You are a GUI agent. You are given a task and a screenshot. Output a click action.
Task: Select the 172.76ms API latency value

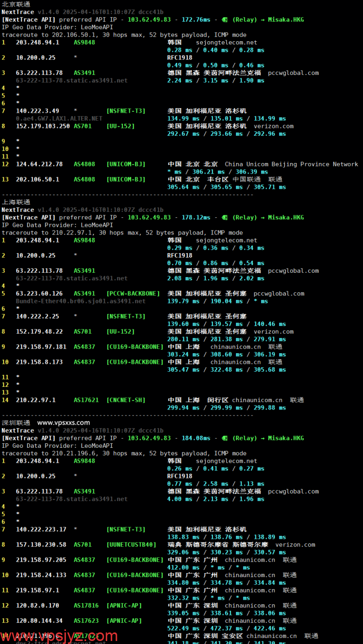coord(196,20)
